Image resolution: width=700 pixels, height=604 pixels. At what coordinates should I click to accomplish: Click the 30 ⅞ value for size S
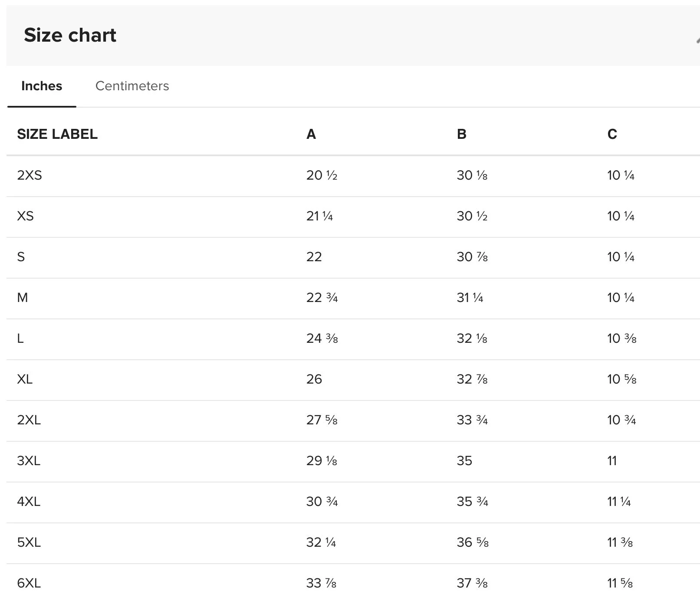pos(472,257)
